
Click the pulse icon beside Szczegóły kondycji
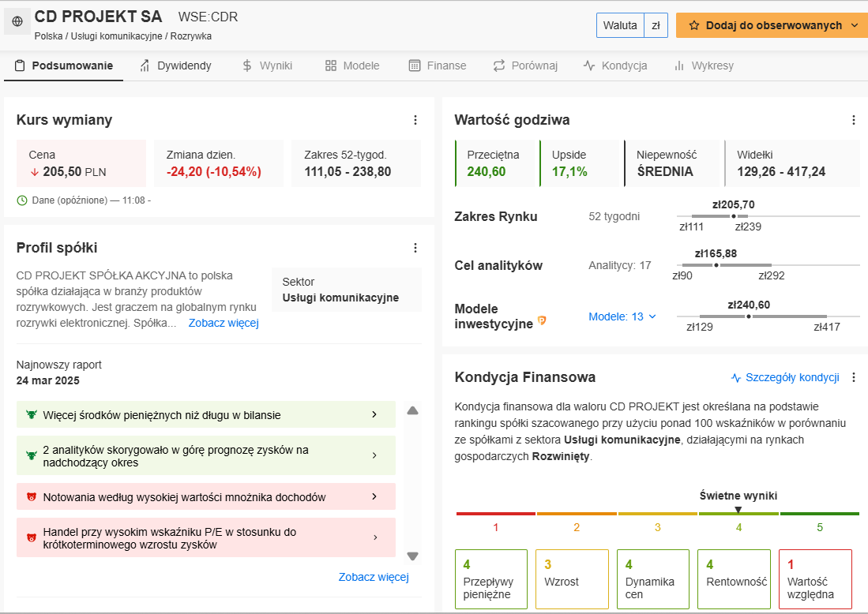[735, 378]
